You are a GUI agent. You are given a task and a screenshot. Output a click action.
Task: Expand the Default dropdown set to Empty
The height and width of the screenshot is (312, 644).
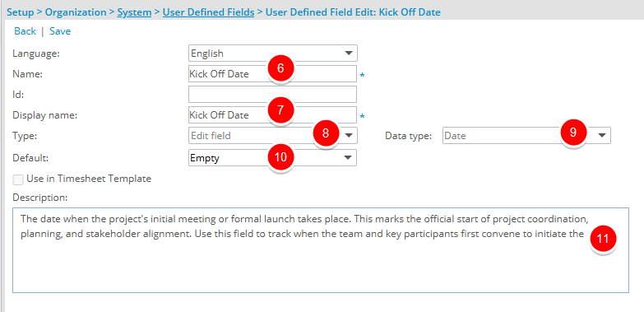pos(273,158)
